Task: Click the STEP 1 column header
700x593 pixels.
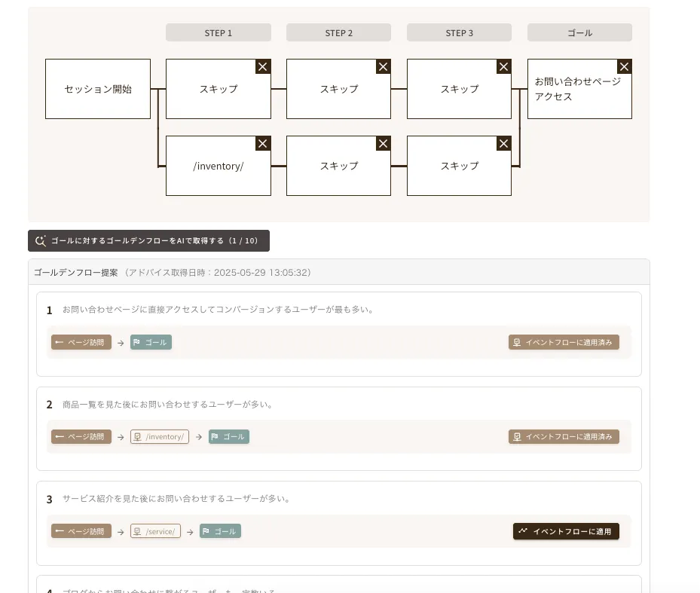Action: point(219,32)
